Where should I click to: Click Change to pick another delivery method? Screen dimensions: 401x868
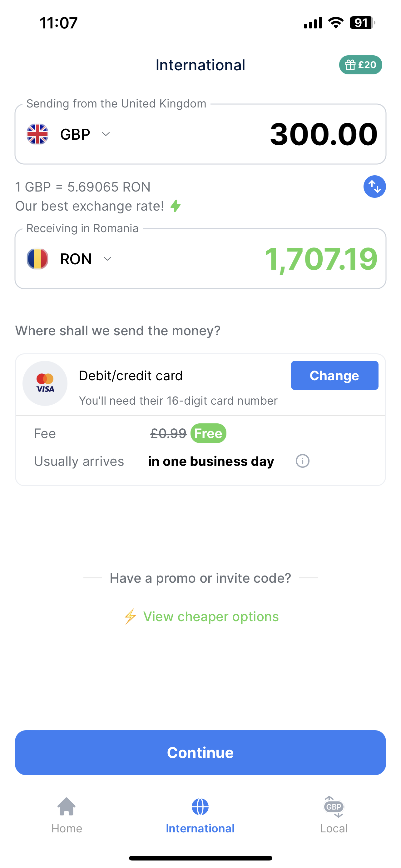(x=334, y=375)
